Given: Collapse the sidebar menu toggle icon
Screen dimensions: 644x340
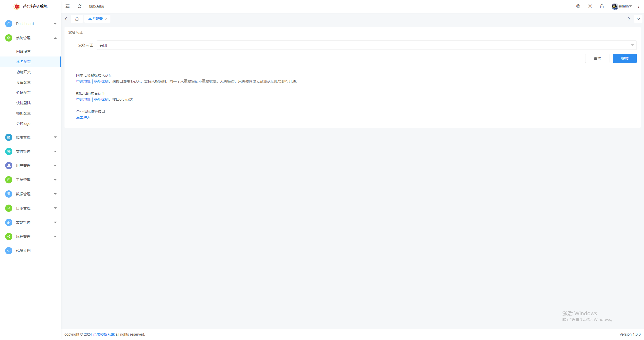Looking at the screenshot, I should pyautogui.click(x=68, y=6).
